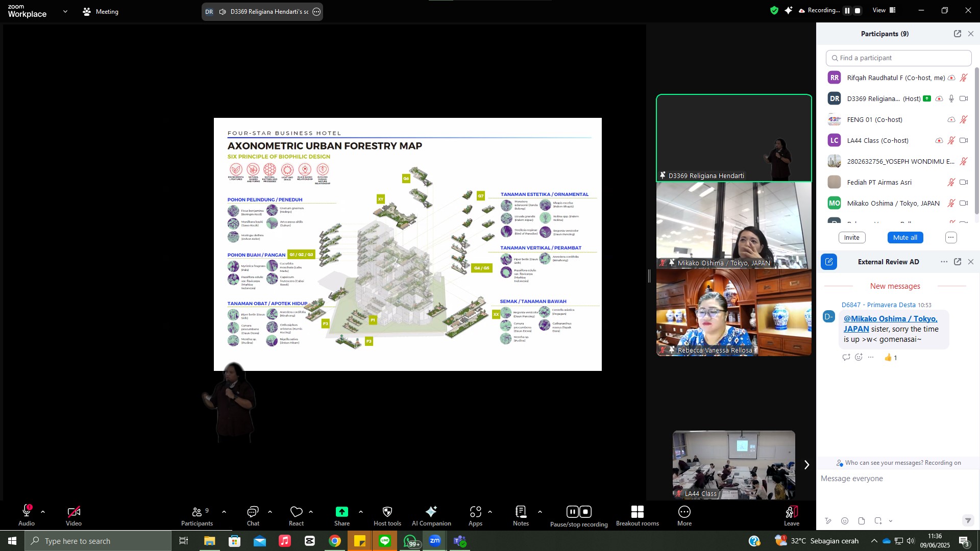
Task: Expand the Participants options caret
Action: pos(224,512)
